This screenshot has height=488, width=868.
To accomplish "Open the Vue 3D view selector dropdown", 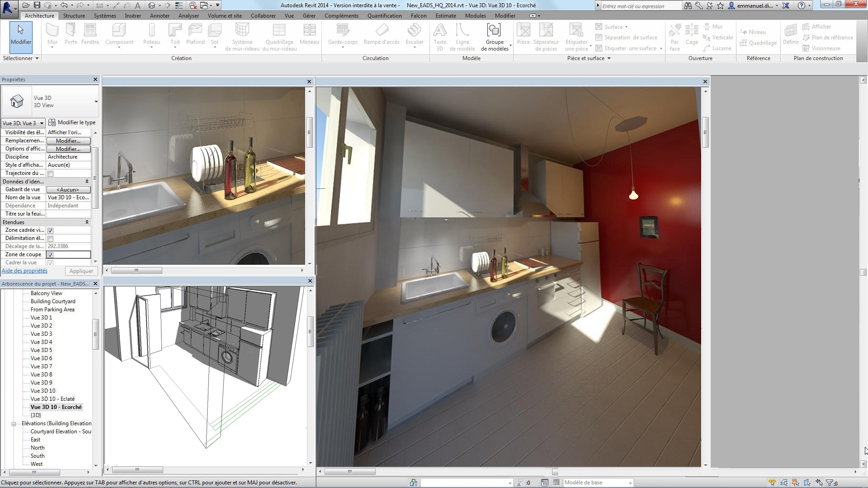I will coord(23,123).
